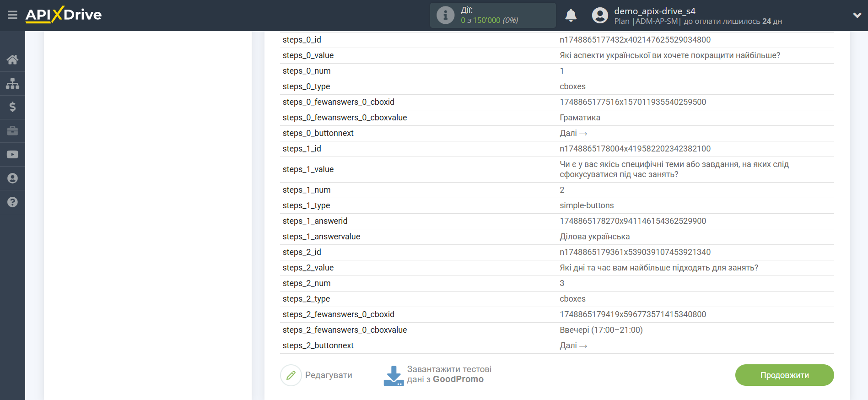
Task: Click the Продовжити button
Action: (784, 375)
